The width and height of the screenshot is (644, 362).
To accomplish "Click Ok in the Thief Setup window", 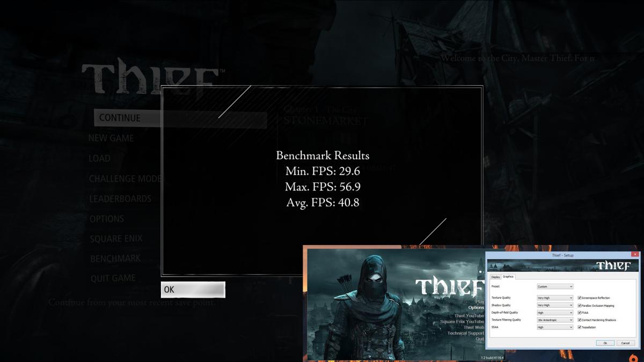I will pos(605,343).
